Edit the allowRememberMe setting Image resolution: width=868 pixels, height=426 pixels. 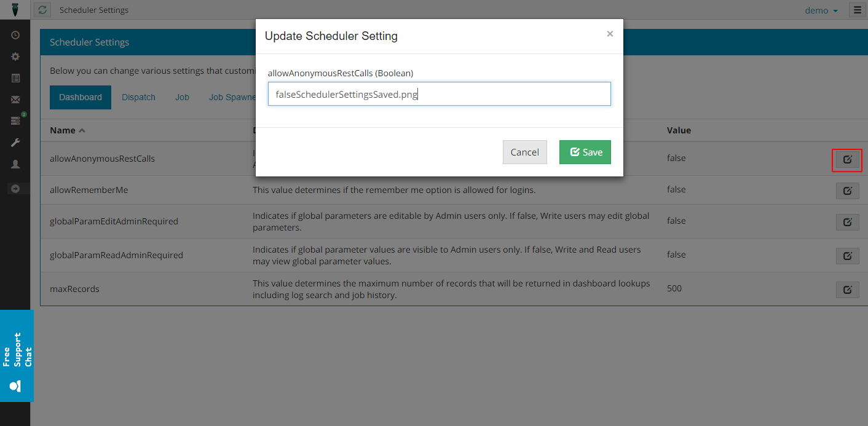(847, 191)
